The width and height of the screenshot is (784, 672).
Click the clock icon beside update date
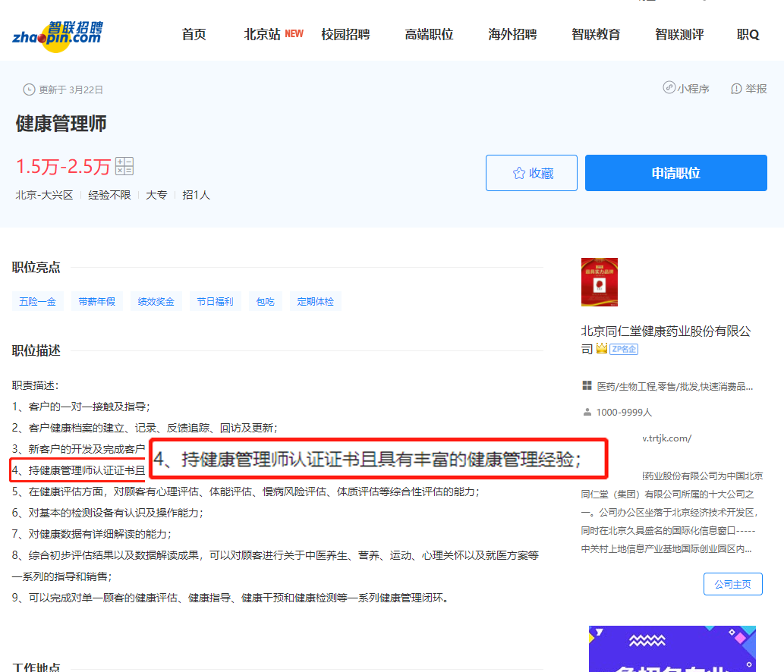(29, 89)
